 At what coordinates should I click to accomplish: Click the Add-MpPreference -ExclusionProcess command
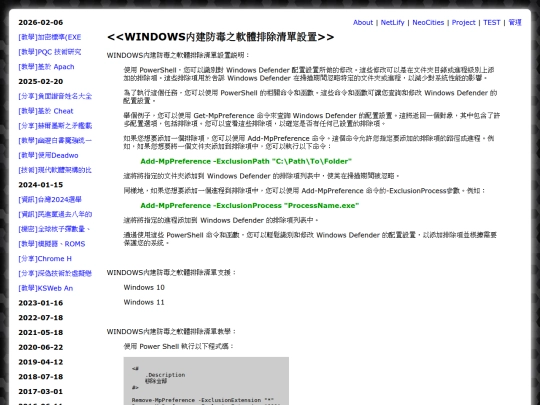click(250, 206)
